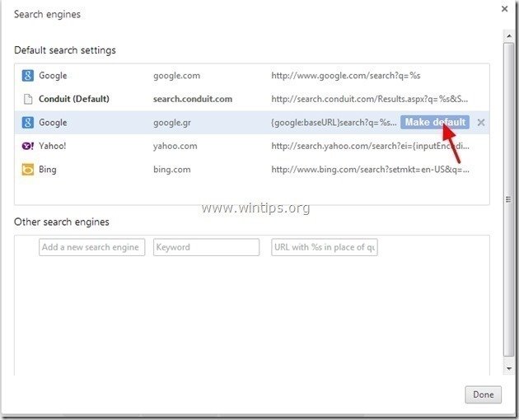Click the Google icon in the first row

pyautogui.click(x=28, y=76)
